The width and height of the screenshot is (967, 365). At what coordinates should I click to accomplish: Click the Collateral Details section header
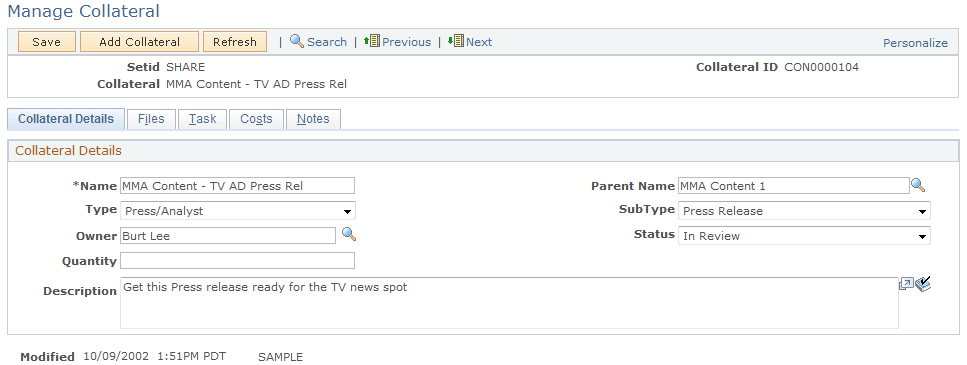tap(68, 150)
